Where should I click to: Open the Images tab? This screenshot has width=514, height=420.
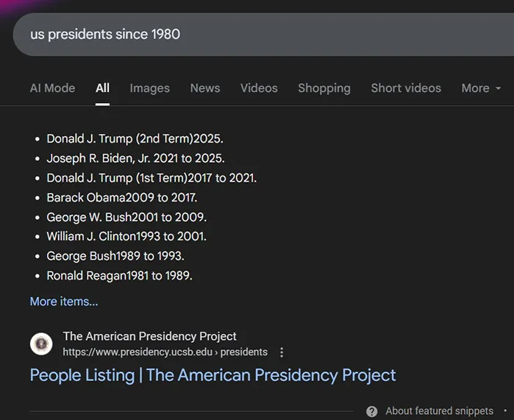149,88
